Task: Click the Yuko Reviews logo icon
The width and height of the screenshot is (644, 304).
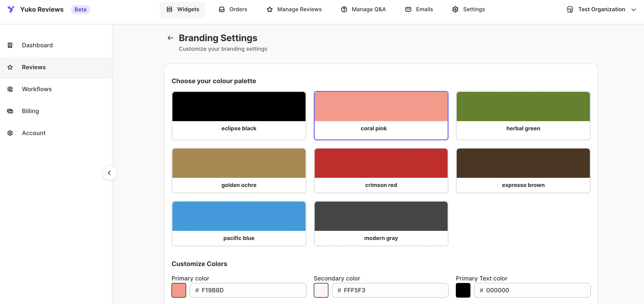Action: click(11, 9)
